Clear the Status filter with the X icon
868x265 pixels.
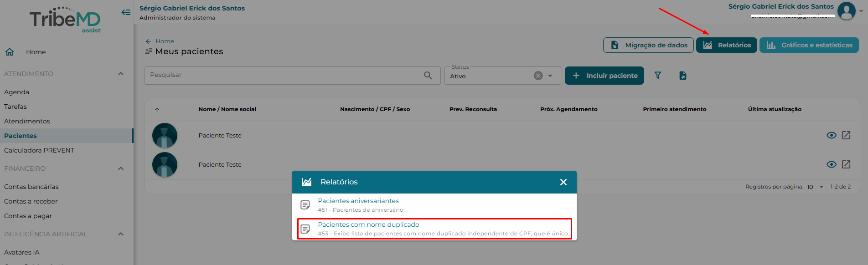[538, 76]
